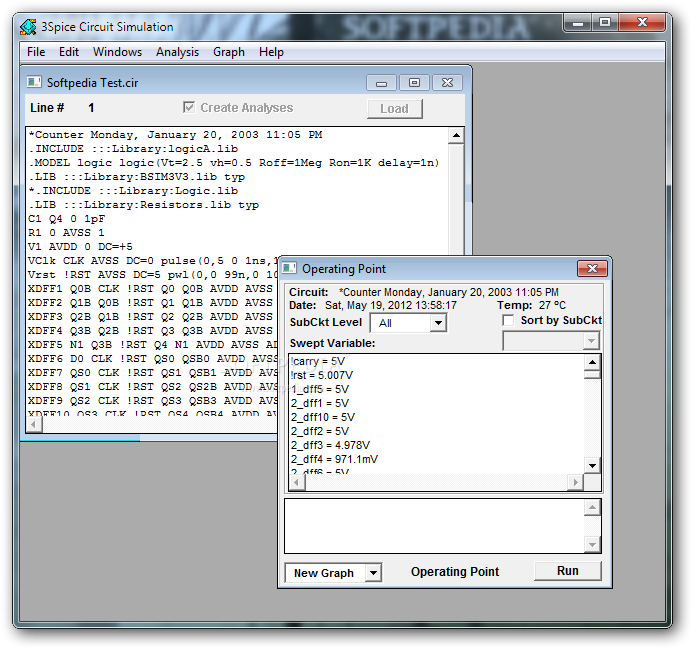Close the Softpedia Test.cir child window

[x=447, y=83]
